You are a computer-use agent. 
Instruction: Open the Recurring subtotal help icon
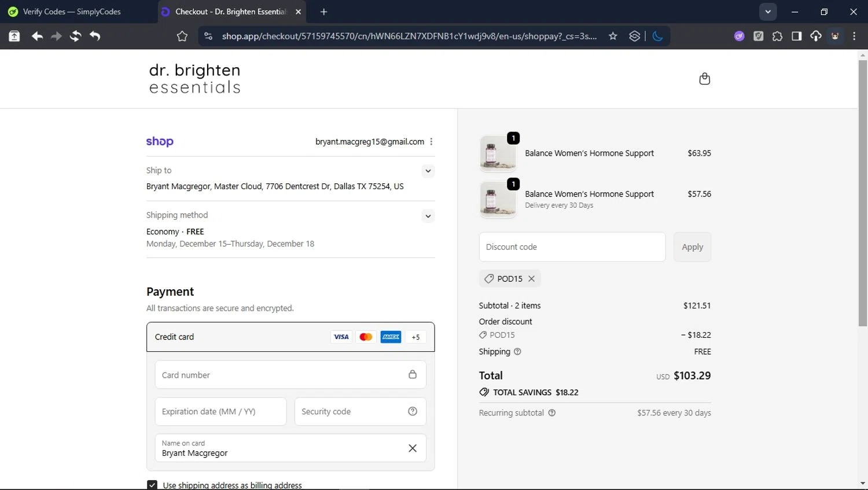click(x=551, y=413)
